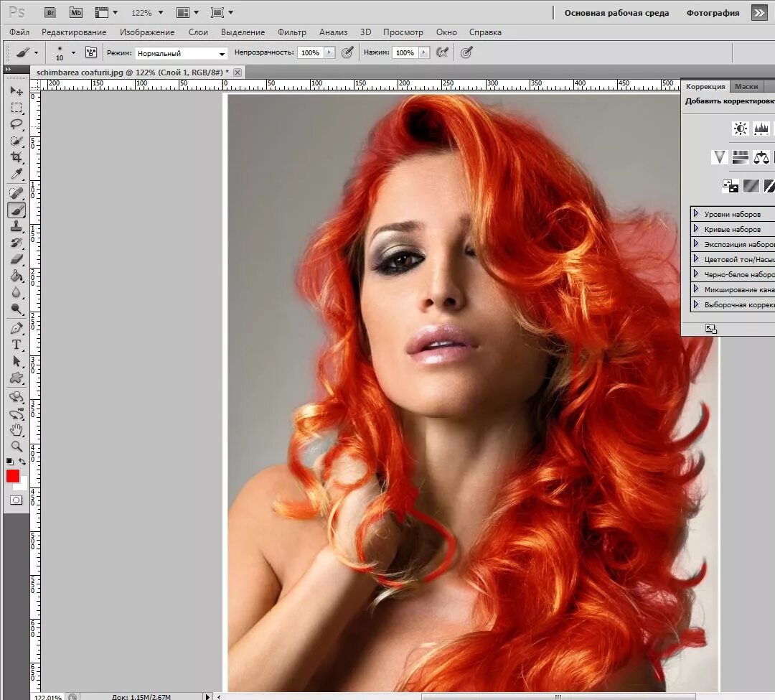
Task: Select the Lasso tool
Action: point(17,124)
